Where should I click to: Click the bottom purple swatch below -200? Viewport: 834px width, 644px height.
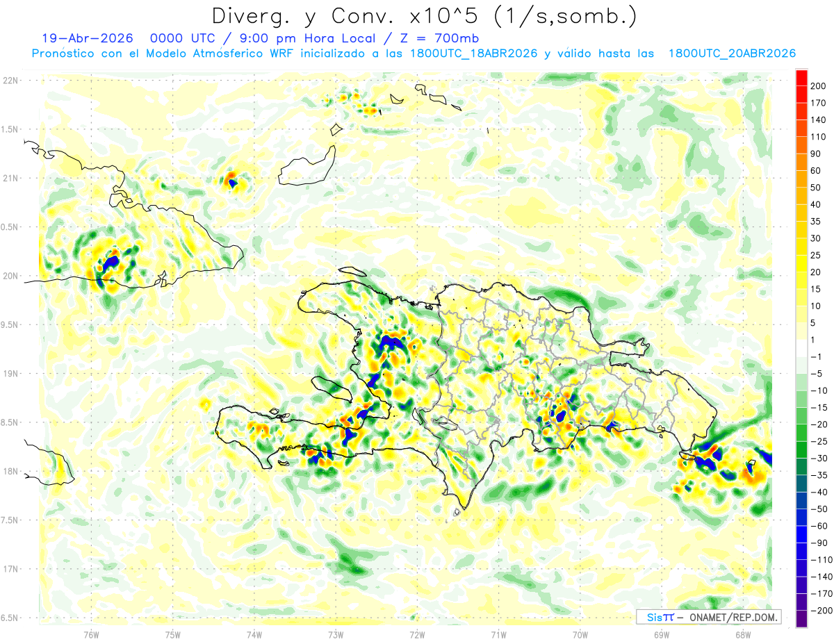click(801, 619)
